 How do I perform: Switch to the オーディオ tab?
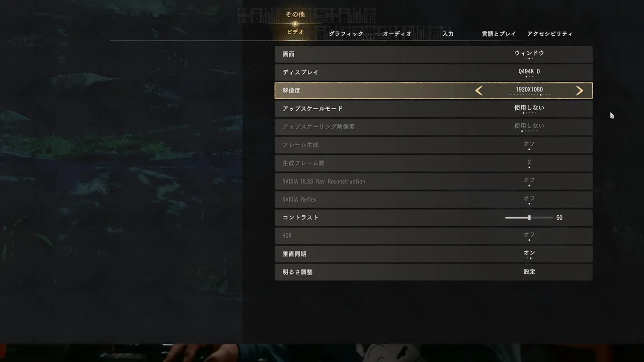coord(397,34)
